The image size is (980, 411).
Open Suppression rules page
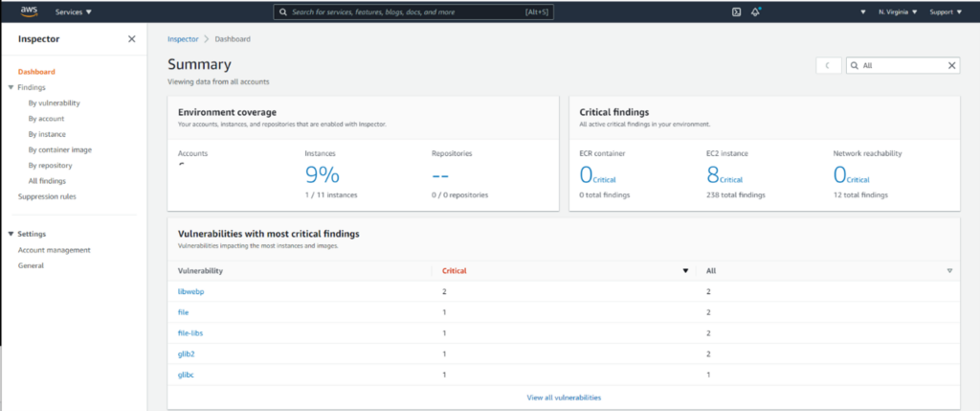click(x=48, y=196)
